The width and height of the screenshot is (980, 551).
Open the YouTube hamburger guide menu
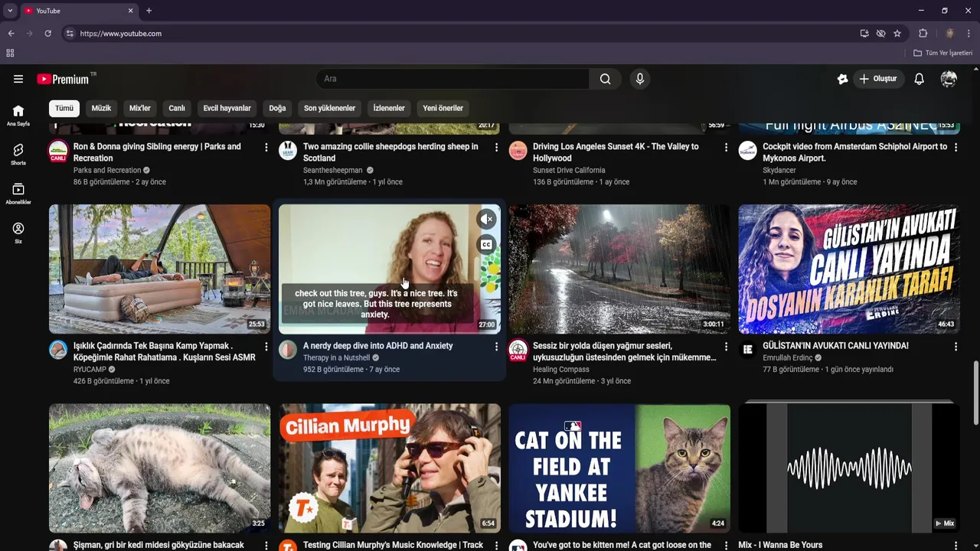click(x=18, y=79)
